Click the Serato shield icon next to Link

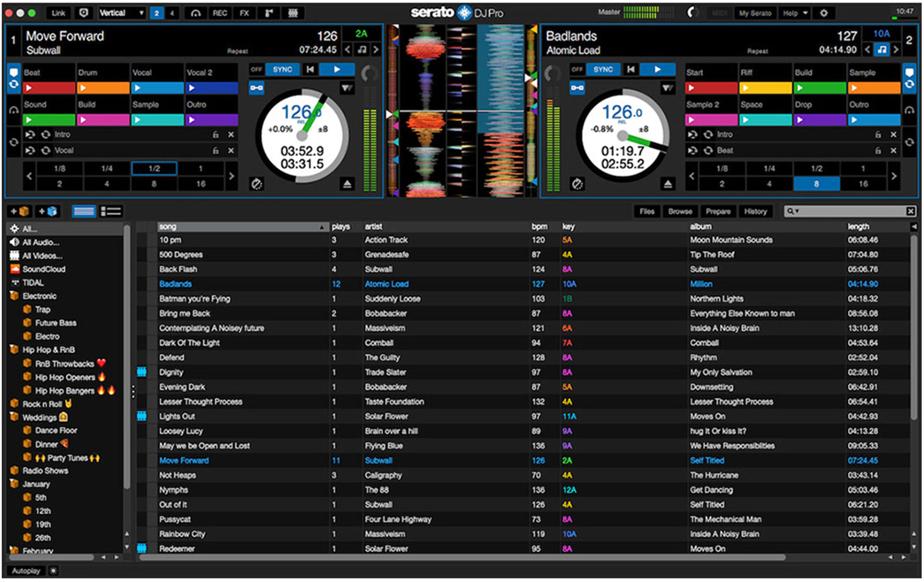coord(84,13)
